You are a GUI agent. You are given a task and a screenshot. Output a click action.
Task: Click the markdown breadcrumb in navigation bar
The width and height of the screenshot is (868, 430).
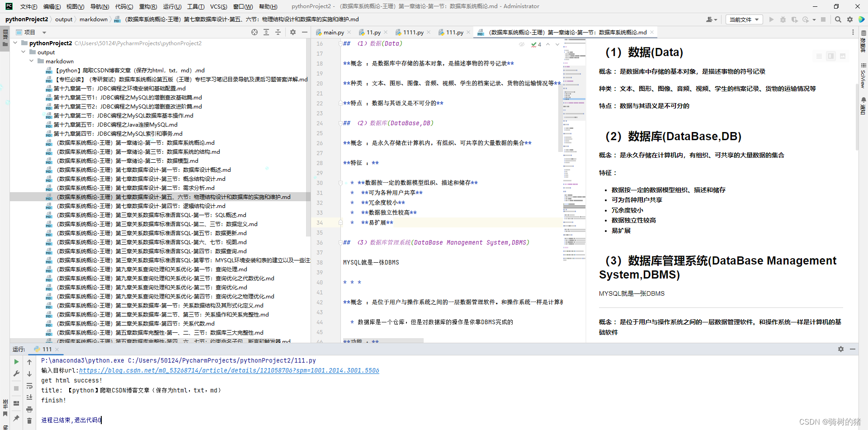pyautogui.click(x=94, y=19)
